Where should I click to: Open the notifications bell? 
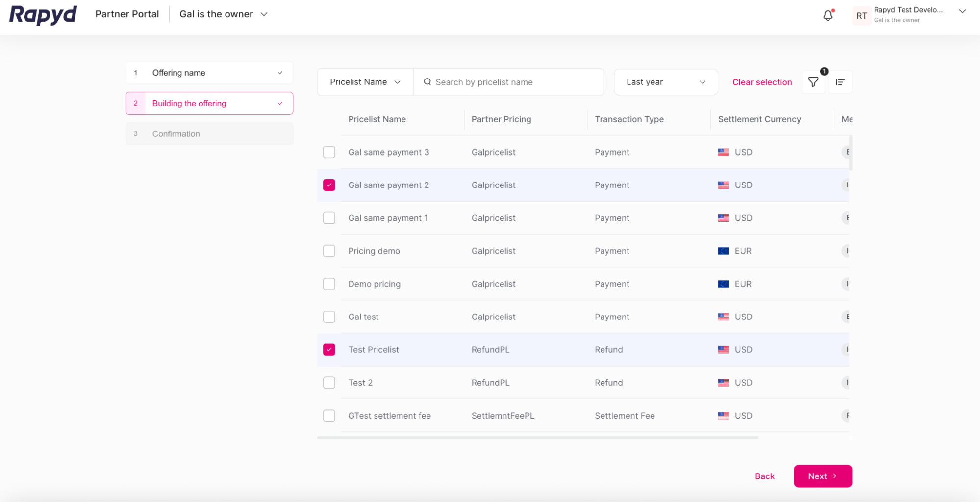[828, 15]
